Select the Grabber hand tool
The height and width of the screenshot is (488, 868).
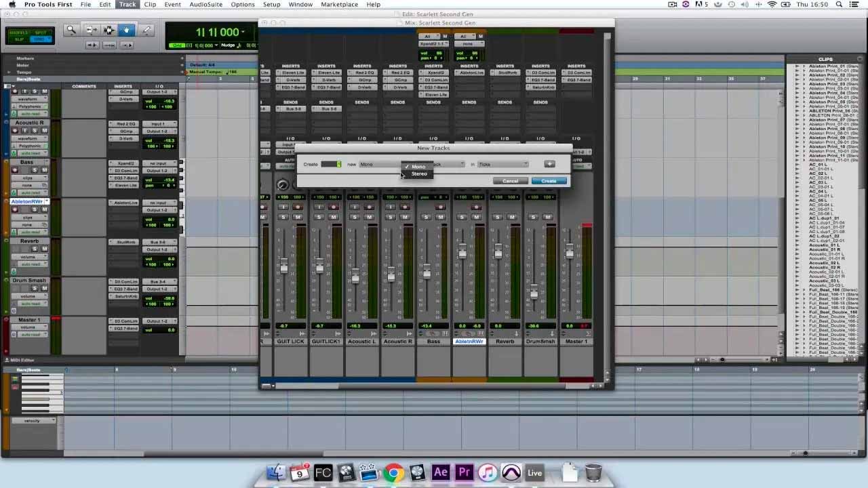[126, 30]
